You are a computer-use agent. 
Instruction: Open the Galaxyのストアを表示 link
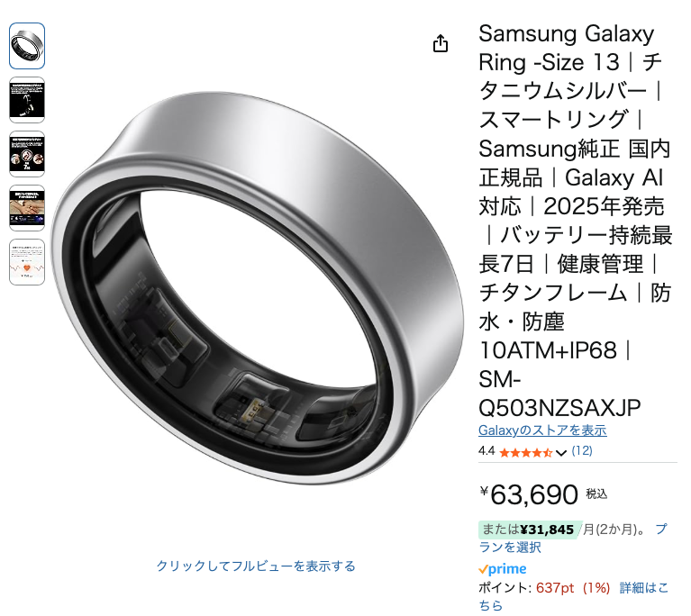(541, 430)
